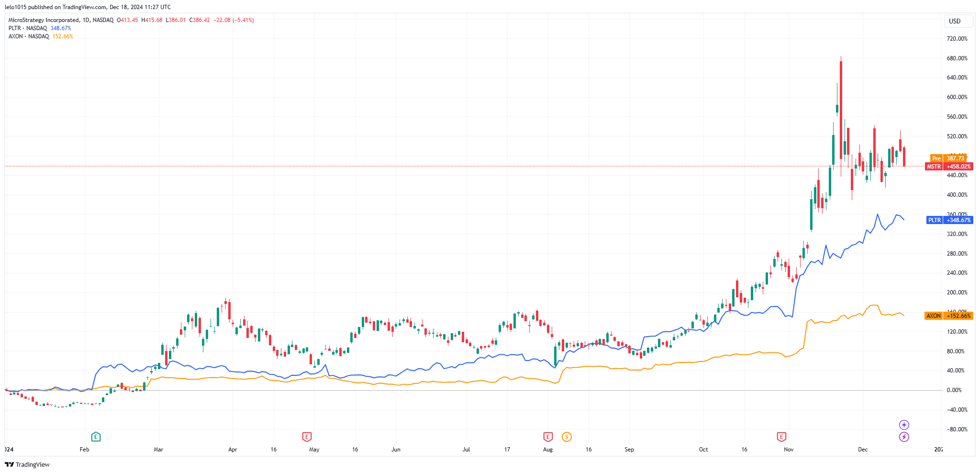Click the May label on the time axis

click(x=314, y=450)
